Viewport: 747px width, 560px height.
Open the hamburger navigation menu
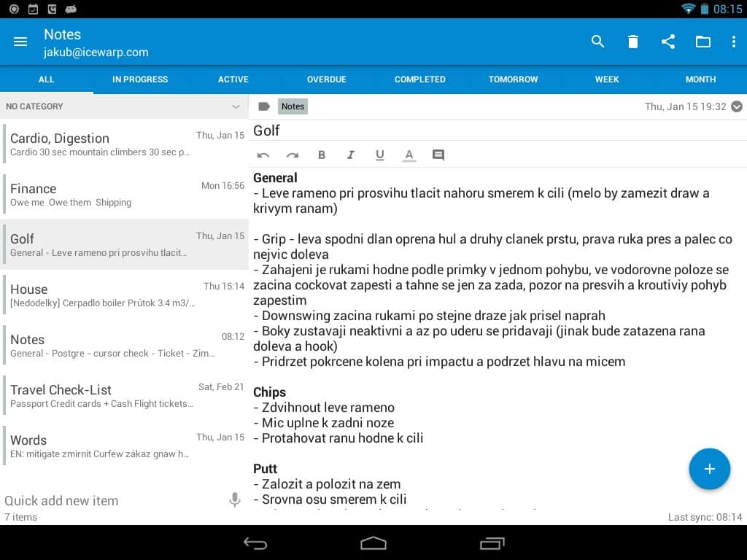coord(20,42)
